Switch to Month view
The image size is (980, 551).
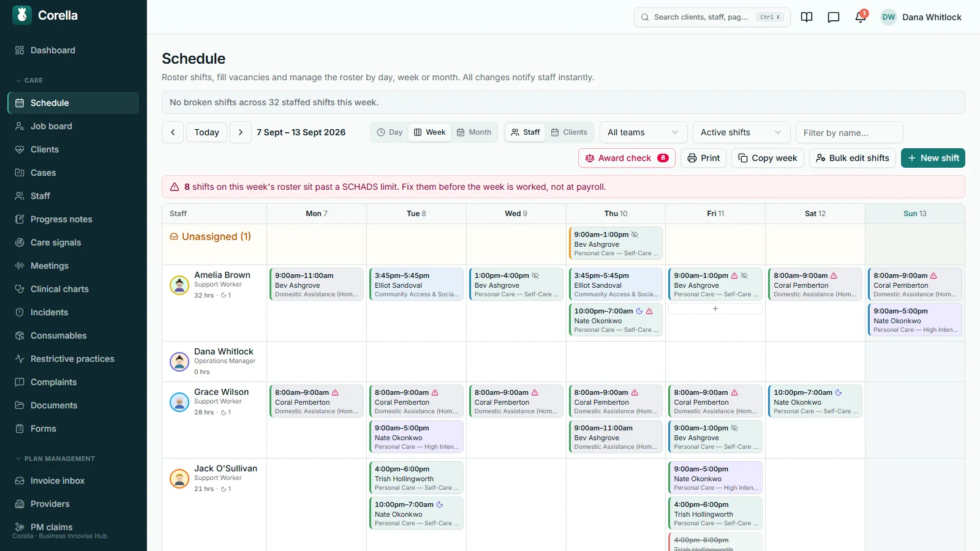tap(474, 132)
